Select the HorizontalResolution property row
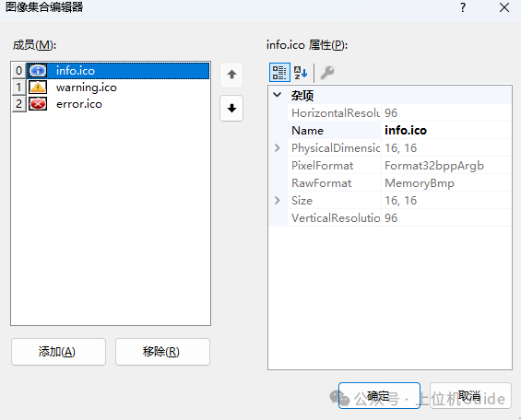The image size is (521, 420). pos(399,112)
